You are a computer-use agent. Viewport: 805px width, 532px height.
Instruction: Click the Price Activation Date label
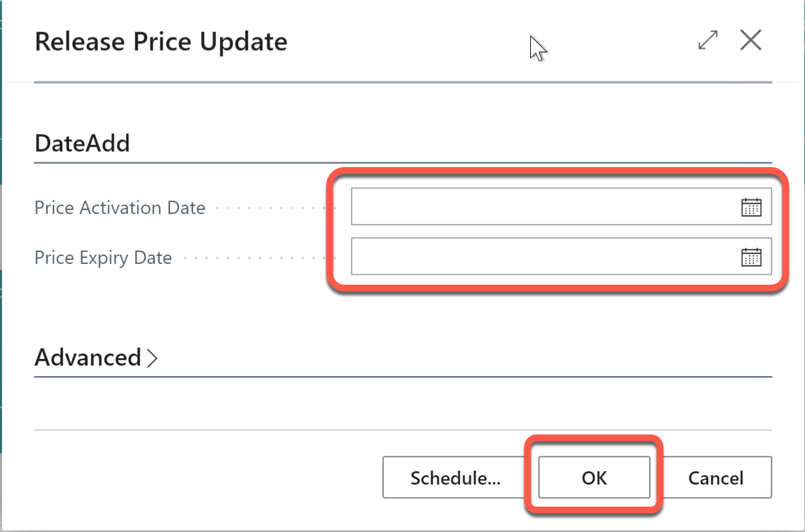pos(119,207)
